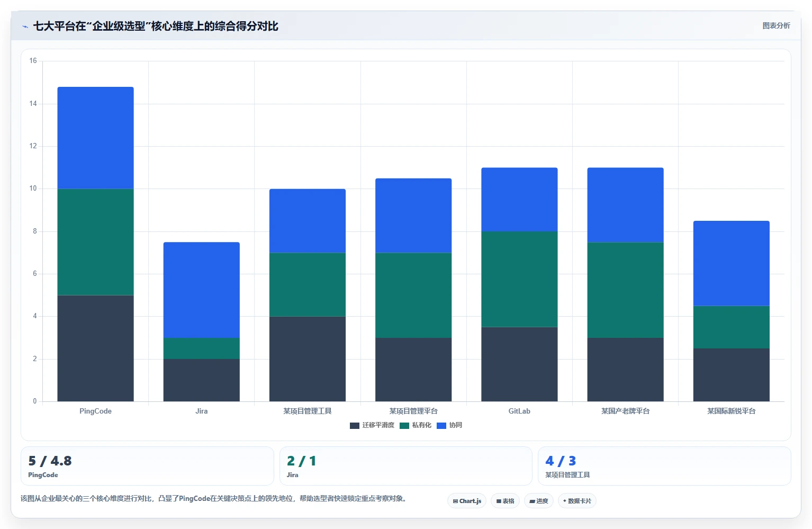Click the GitLab x-axis label

pos(519,411)
